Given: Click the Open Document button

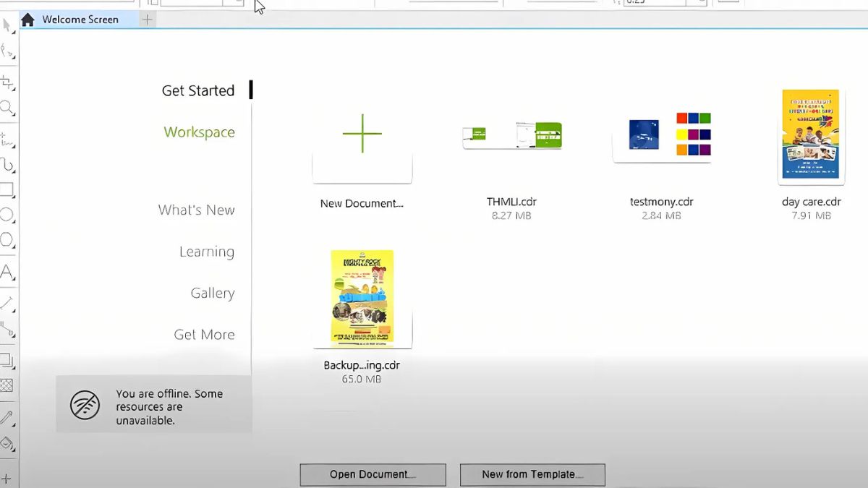Looking at the screenshot, I should tap(373, 474).
